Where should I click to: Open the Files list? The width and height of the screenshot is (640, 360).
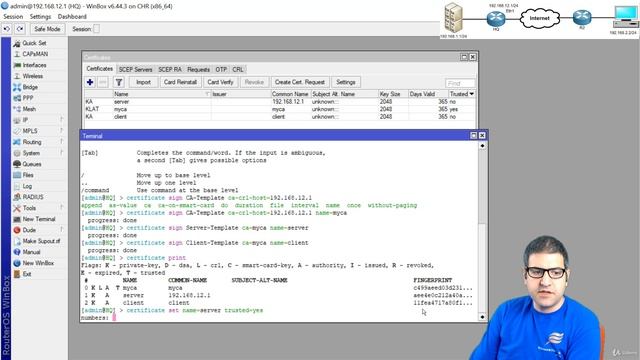[x=28, y=175]
